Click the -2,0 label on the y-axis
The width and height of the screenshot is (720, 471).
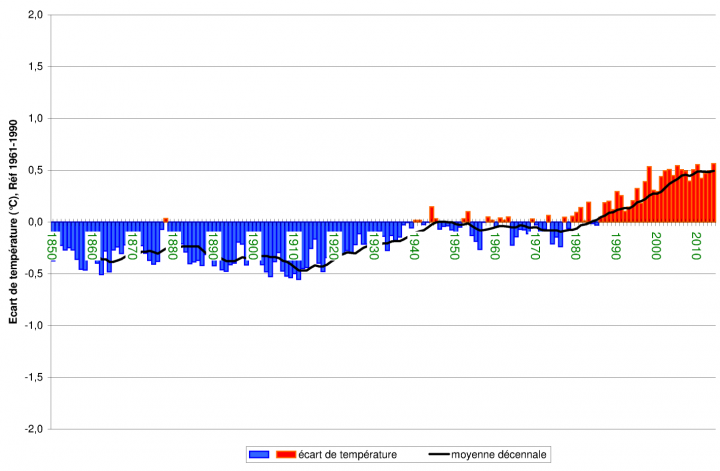point(33,429)
